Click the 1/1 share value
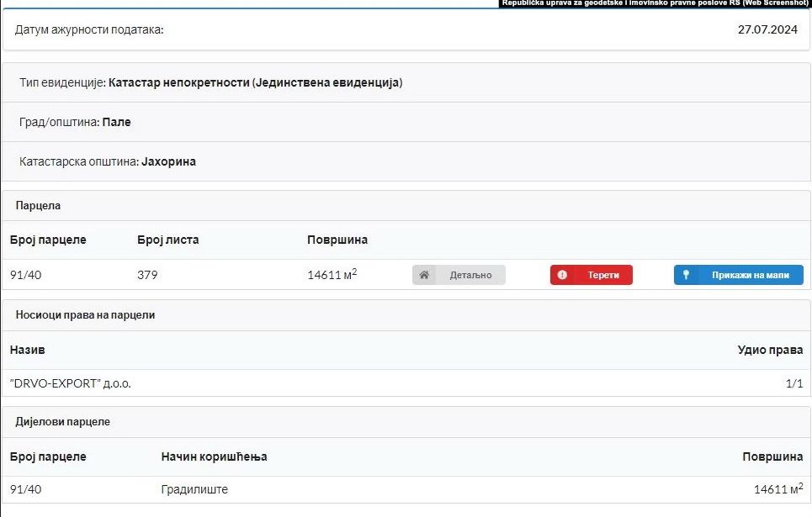812x517 pixels. click(793, 383)
